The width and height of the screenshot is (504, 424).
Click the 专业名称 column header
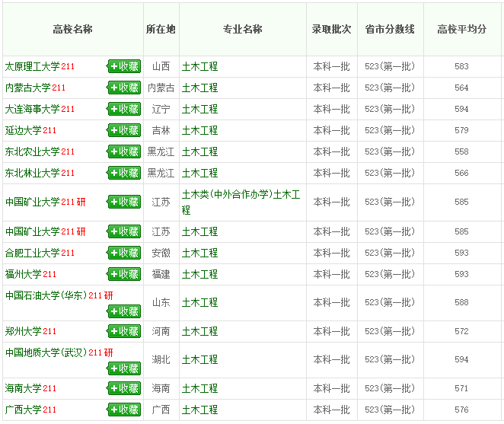(242, 29)
